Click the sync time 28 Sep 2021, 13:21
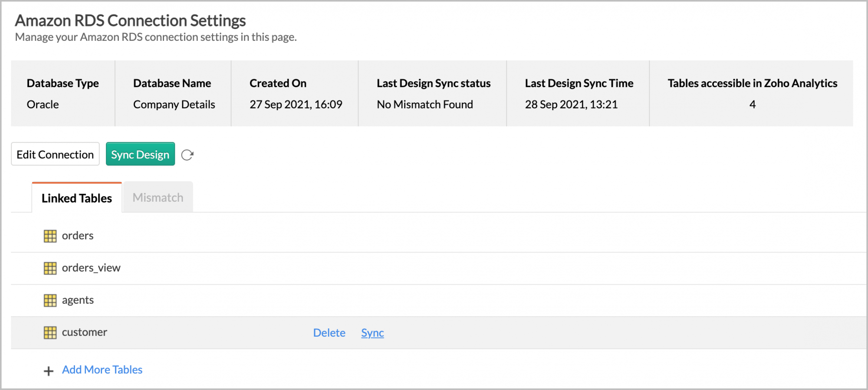Viewport: 868px width, 390px height. tap(571, 105)
